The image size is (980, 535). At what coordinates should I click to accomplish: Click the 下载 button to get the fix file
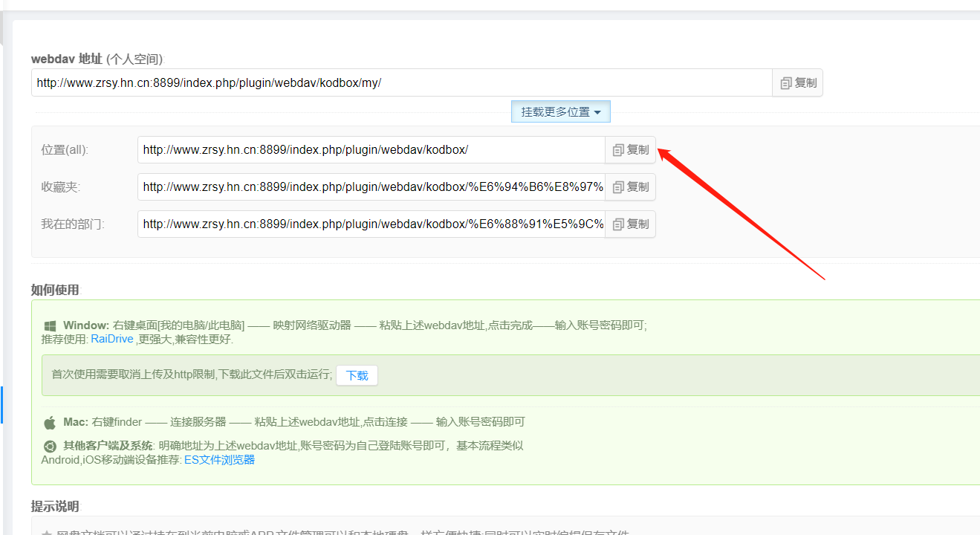pyautogui.click(x=357, y=375)
